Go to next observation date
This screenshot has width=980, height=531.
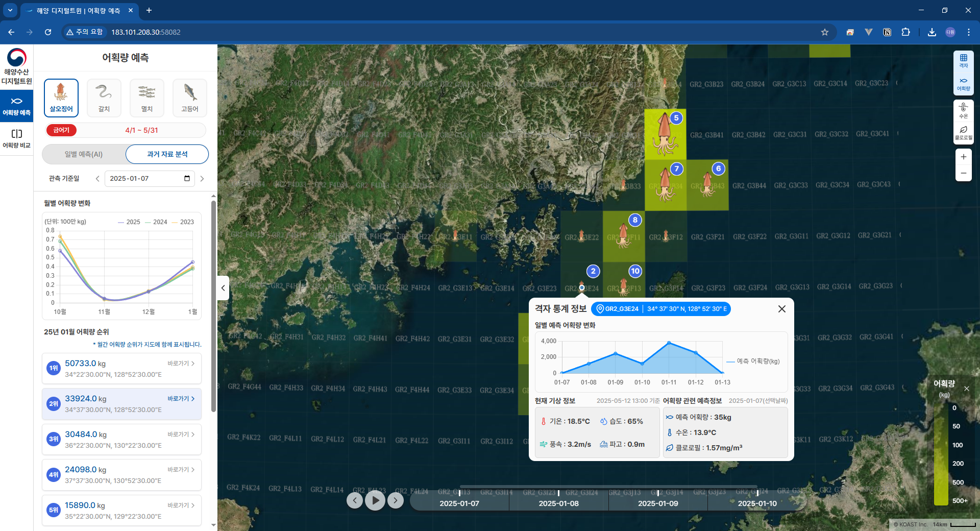(x=202, y=179)
